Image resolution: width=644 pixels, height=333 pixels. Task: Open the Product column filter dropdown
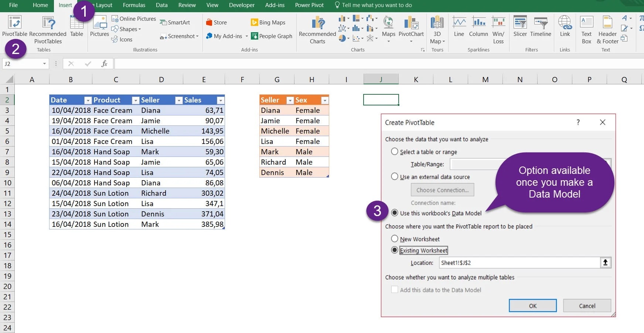coord(136,100)
